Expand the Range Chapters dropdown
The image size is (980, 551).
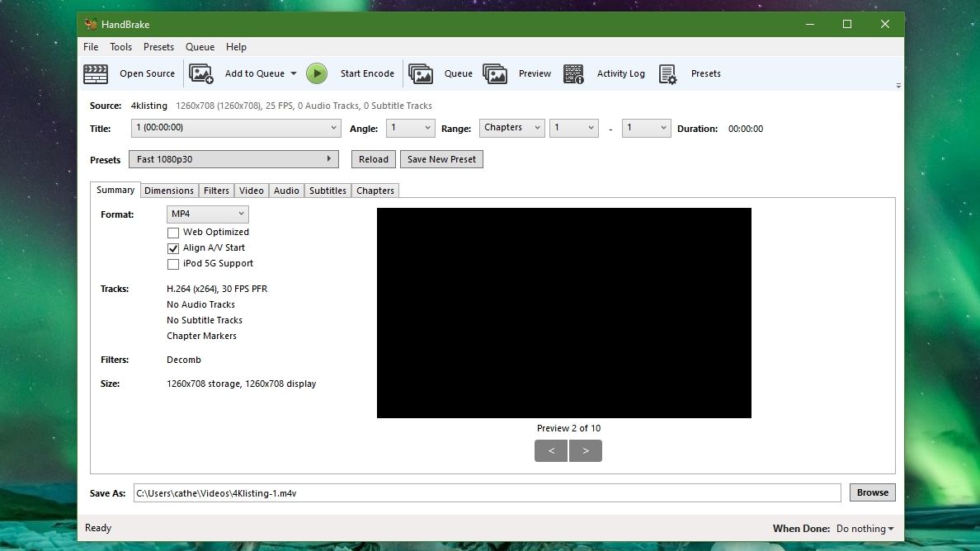(x=512, y=128)
